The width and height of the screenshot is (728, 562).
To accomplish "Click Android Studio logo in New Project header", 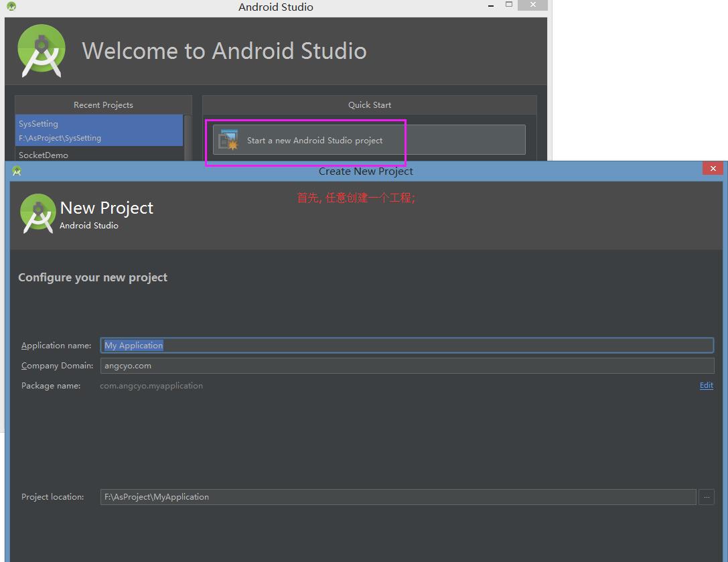I will [x=38, y=214].
